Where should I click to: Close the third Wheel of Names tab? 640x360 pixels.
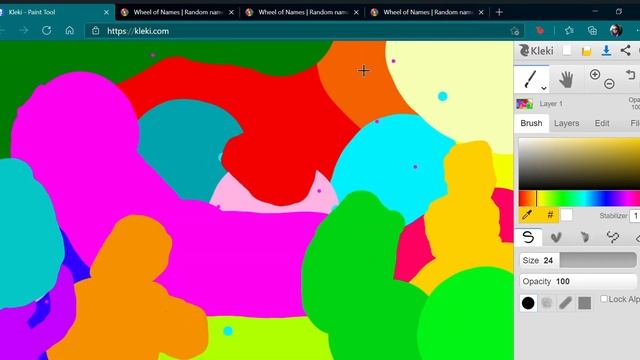[x=481, y=12]
